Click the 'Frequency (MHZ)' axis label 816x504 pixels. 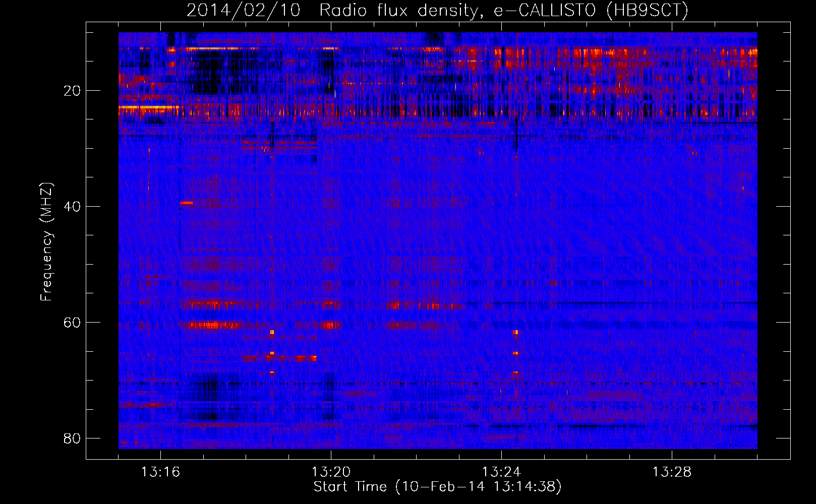tap(46, 242)
